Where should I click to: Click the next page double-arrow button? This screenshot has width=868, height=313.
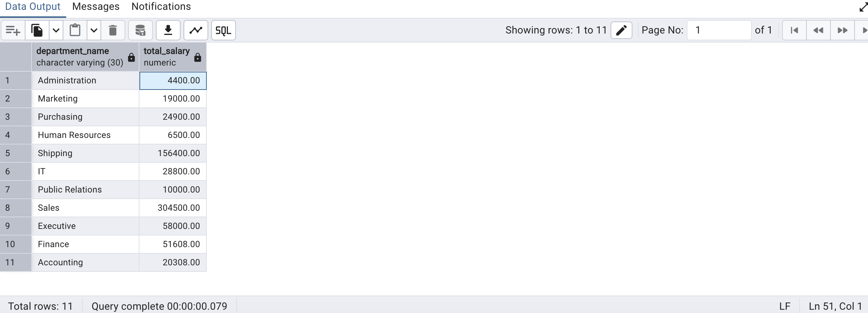[843, 30]
